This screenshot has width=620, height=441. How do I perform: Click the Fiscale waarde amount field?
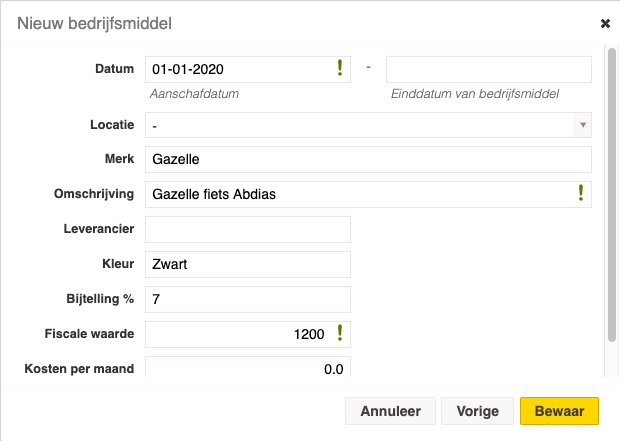(248, 334)
